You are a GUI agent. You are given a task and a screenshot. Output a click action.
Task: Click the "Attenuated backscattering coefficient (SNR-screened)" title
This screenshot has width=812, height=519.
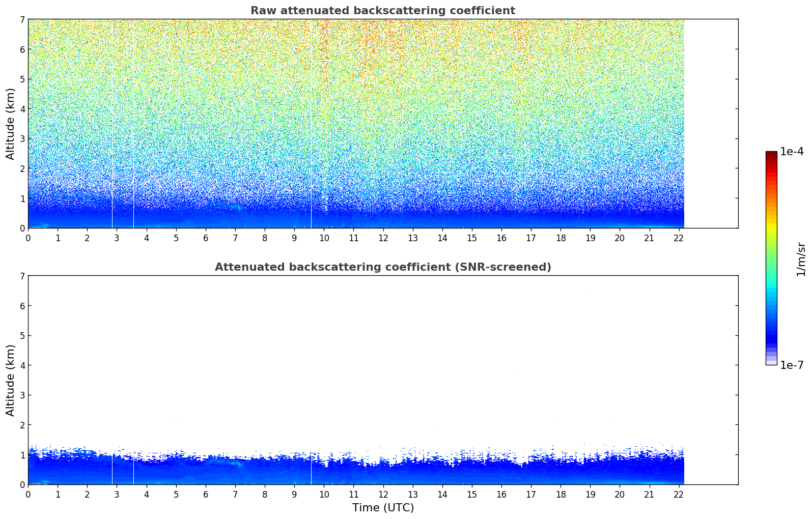(x=383, y=267)
